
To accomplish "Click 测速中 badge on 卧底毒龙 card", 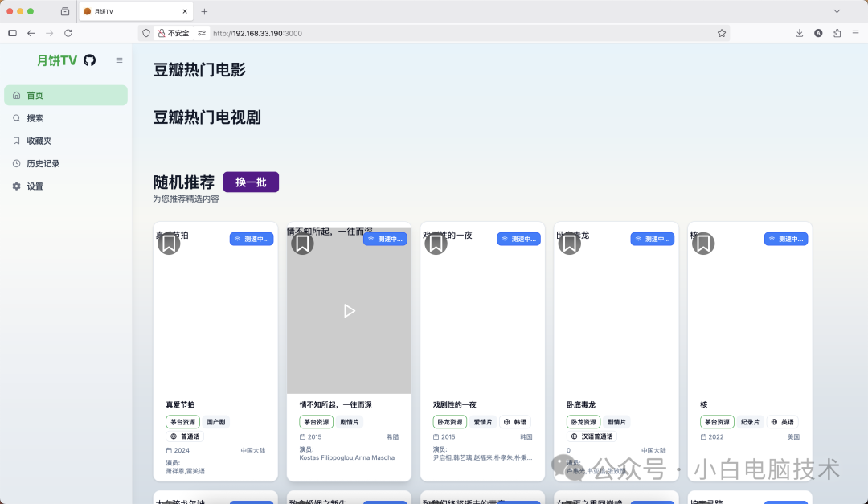I will pos(652,239).
